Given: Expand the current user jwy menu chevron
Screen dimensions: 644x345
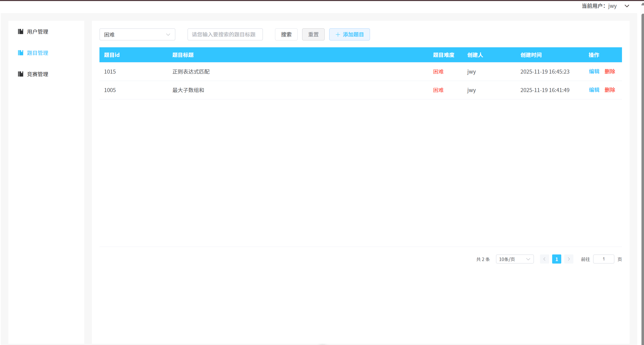Looking at the screenshot, I should (627, 6).
